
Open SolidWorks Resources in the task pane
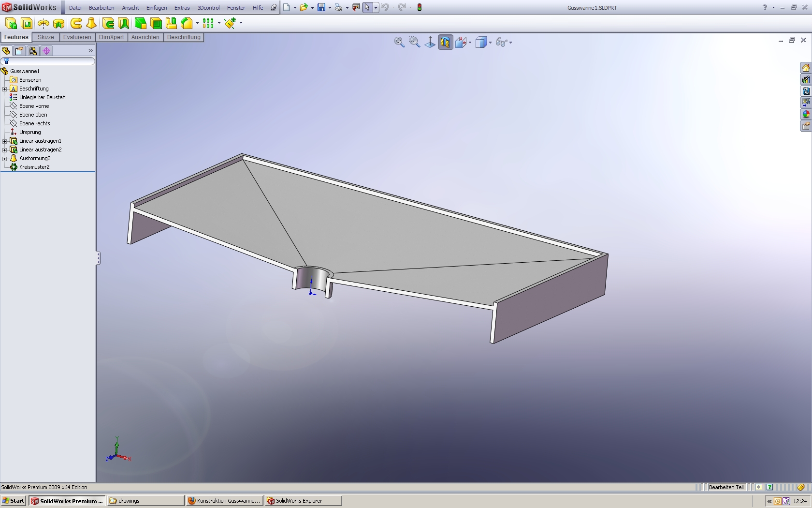(806, 68)
